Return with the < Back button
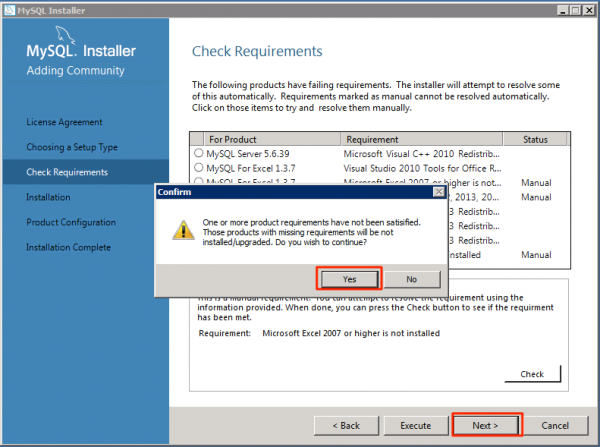600x447 pixels. [x=346, y=425]
